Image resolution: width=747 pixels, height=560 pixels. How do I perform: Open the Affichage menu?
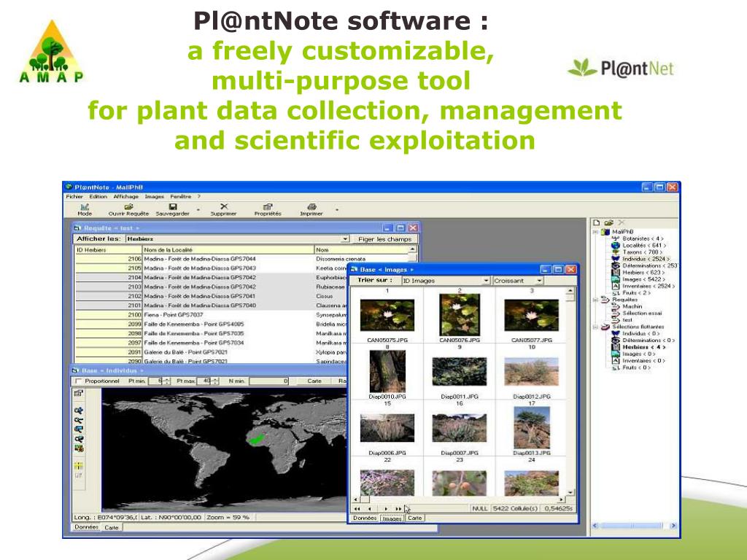125,196
